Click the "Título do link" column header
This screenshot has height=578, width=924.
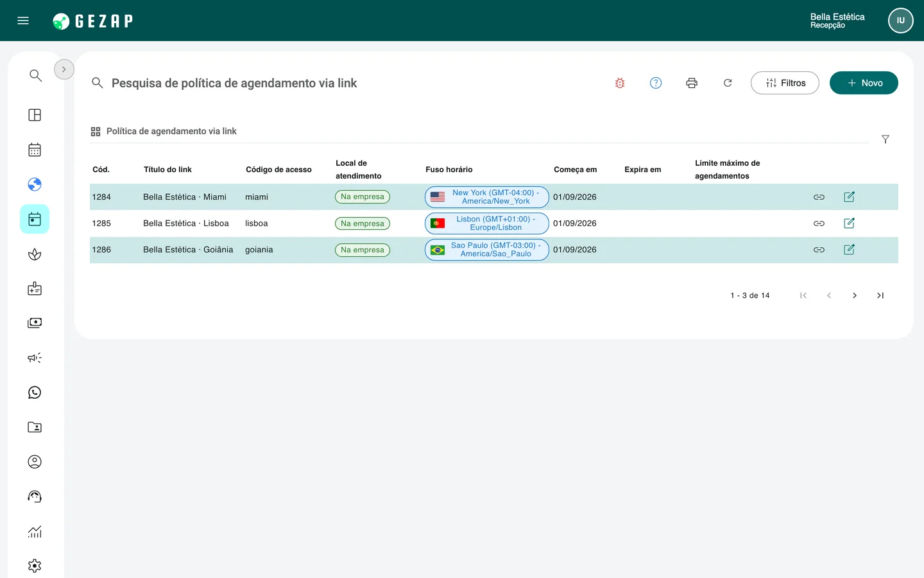pyautogui.click(x=167, y=170)
